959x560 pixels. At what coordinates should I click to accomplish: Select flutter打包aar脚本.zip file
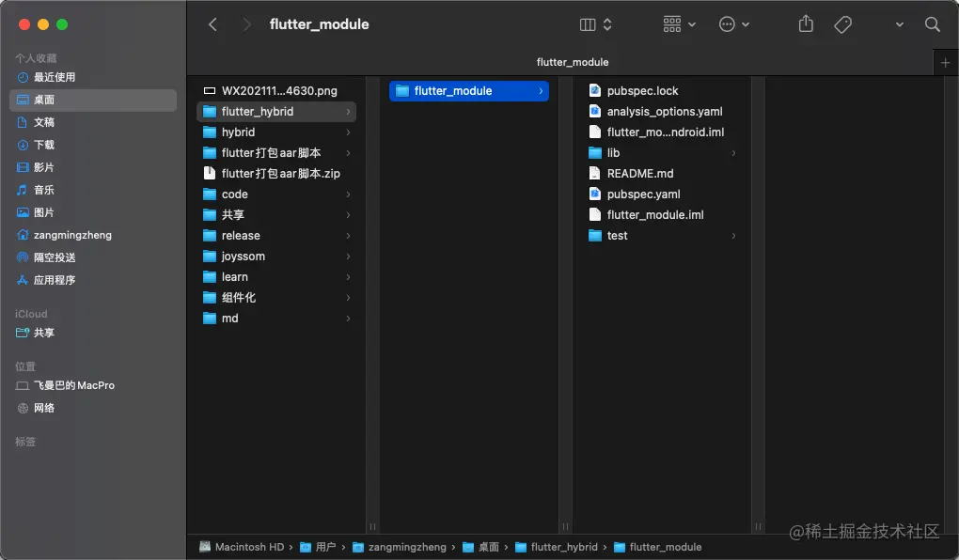pos(276,174)
